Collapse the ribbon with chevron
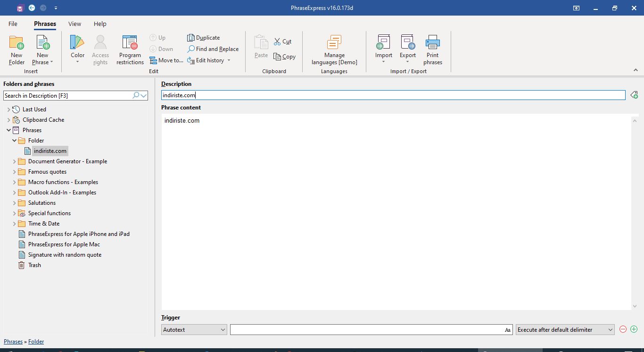 [x=636, y=70]
